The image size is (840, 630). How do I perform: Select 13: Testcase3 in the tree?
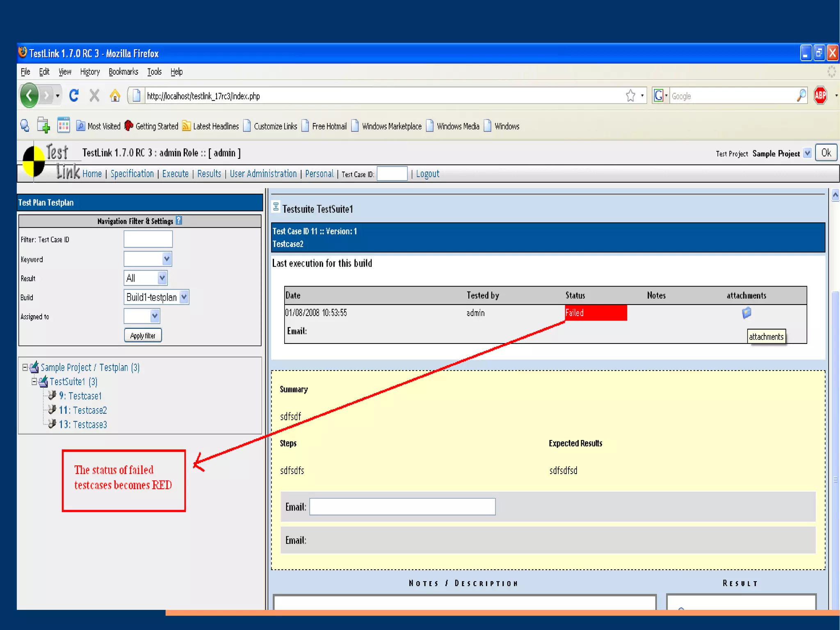[x=83, y=424]
